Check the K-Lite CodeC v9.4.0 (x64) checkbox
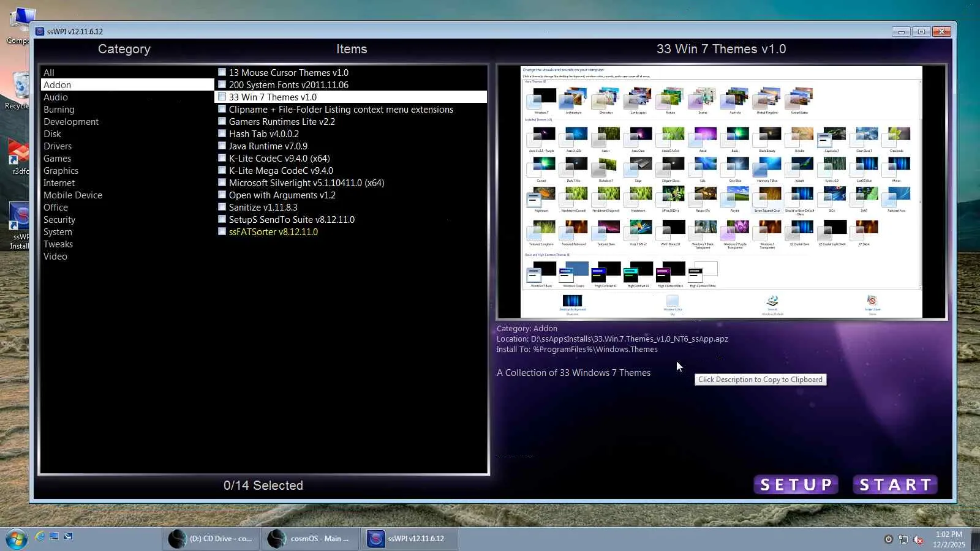 [222, 158]
